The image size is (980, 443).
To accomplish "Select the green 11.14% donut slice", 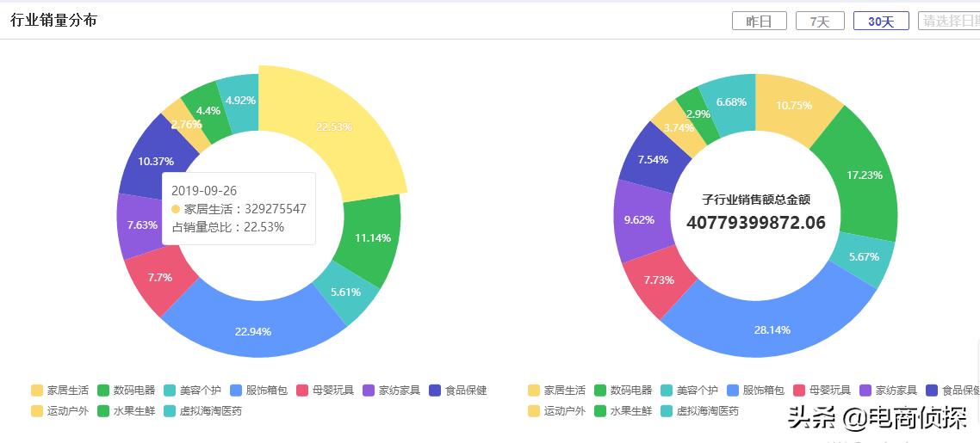I will [372, 237].
